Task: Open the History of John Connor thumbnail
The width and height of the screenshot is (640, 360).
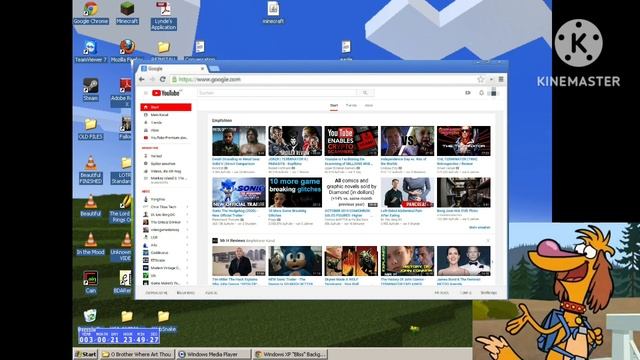Action: (x=407, y=261)
